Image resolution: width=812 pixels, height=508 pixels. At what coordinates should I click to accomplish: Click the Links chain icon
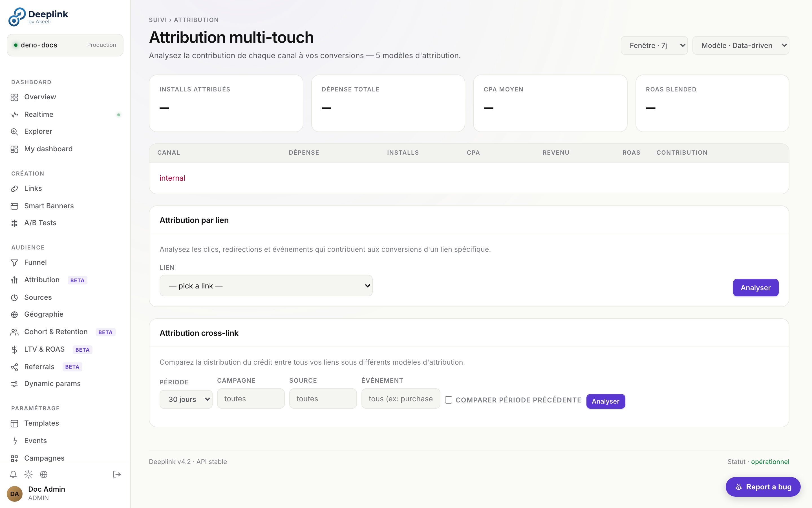click(x=14, y=189)
